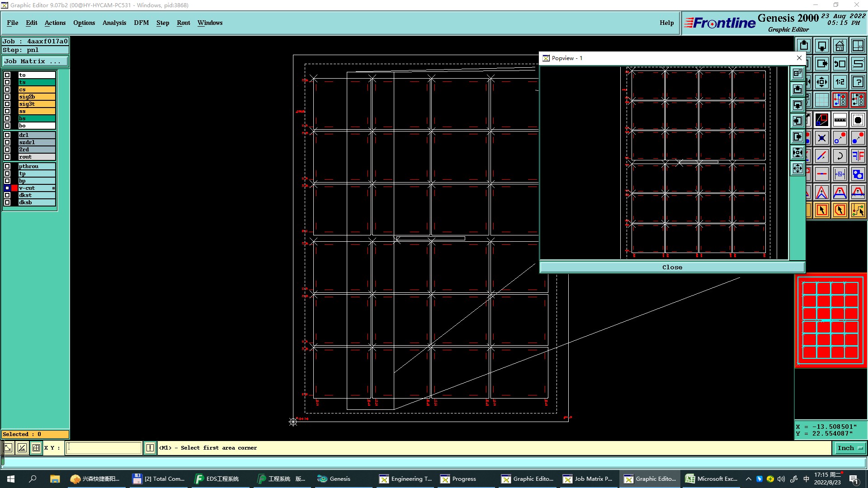
Task: Click the 1:2 zoom scale icon
Action: (840, 82)
